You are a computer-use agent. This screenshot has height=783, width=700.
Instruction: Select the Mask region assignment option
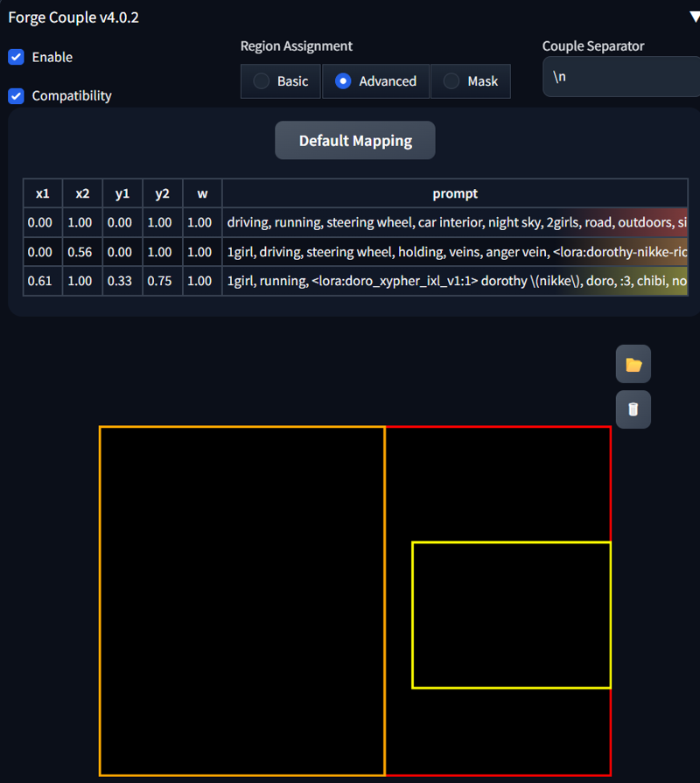coord(471,80)
